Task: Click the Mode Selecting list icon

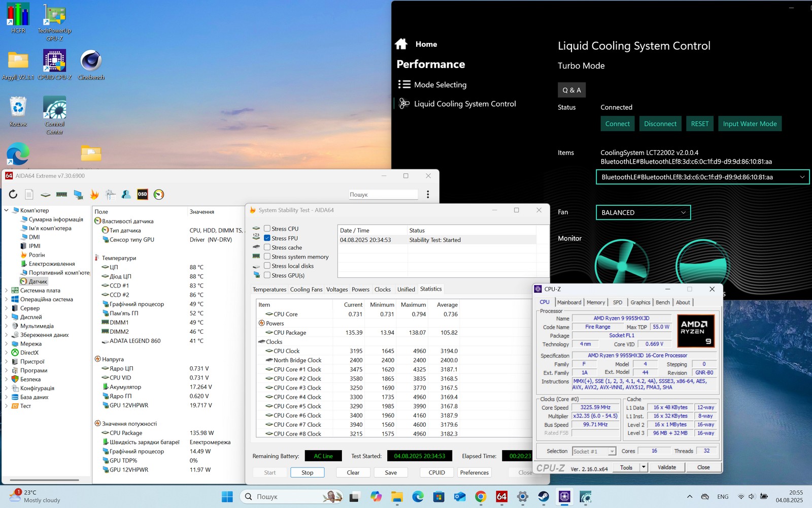Action: (404, 84)
